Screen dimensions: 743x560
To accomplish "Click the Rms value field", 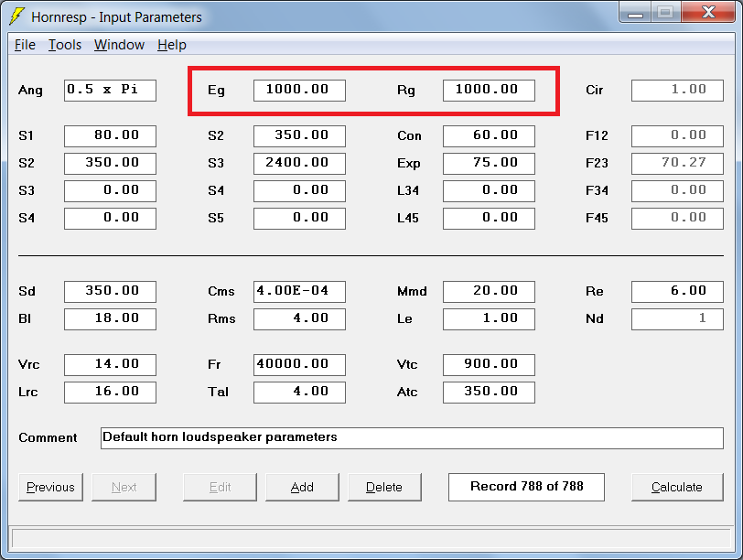I will click(x=299, y=319).
